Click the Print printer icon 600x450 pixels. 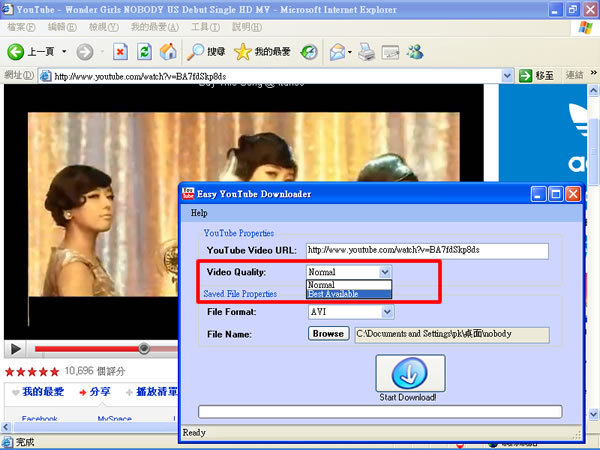[x=367, y=52]
